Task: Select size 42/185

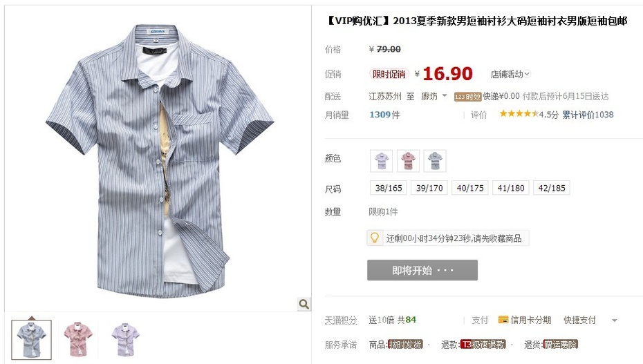Action: click(x=552, y=188)
